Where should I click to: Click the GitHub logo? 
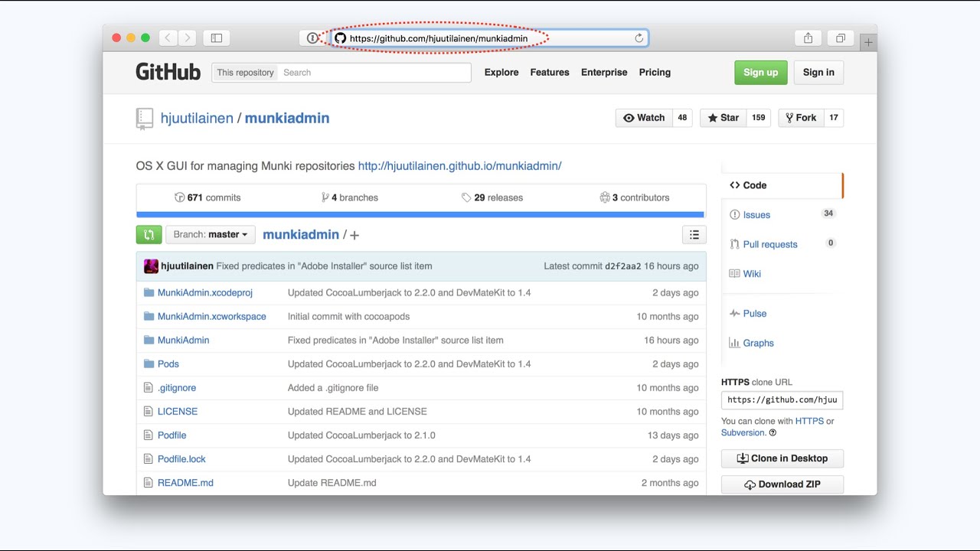(168, 72)
